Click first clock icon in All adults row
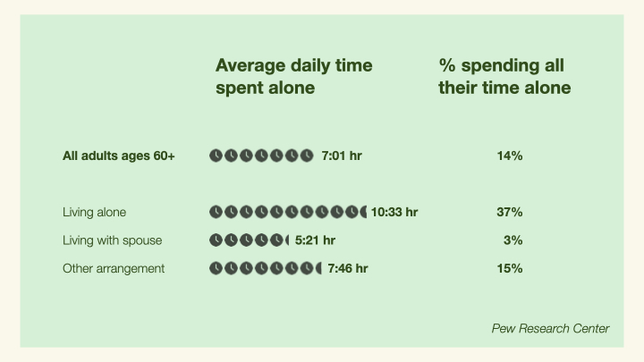The image size is (644, 362). (216, 156)
